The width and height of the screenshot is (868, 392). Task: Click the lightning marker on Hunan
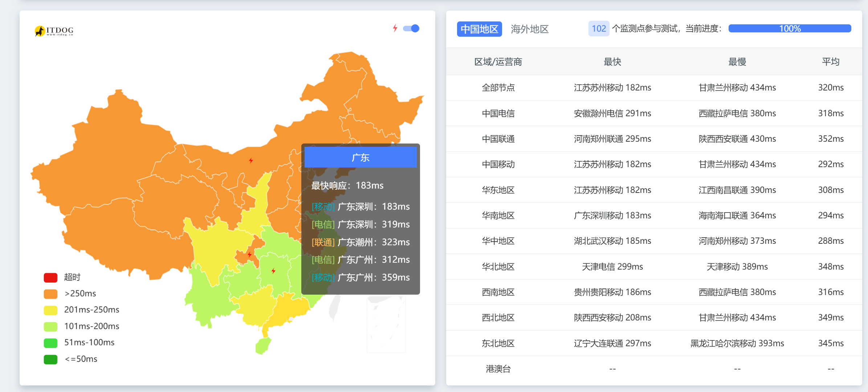[273, 271]
